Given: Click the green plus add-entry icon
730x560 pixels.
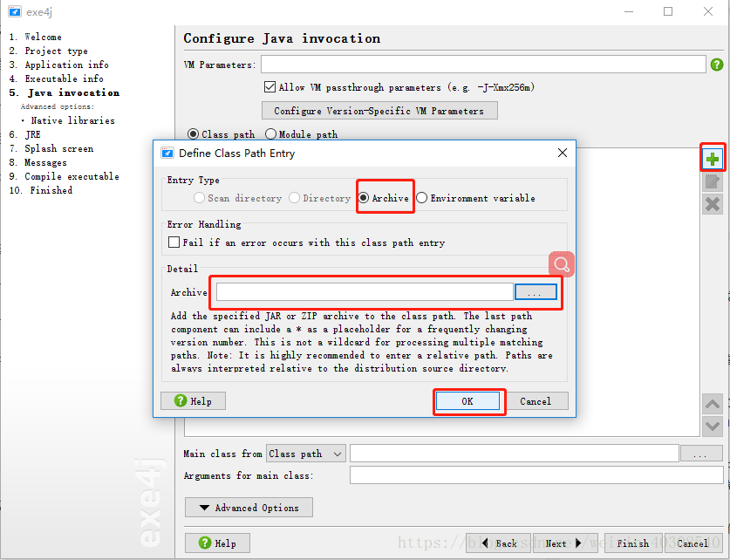Looking at the screenshot, I should click(713, 160).
